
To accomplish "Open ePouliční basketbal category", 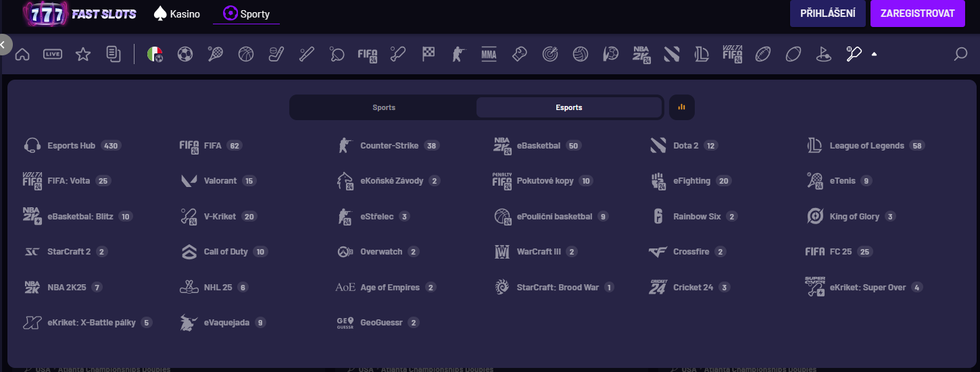I will [551, 216].
